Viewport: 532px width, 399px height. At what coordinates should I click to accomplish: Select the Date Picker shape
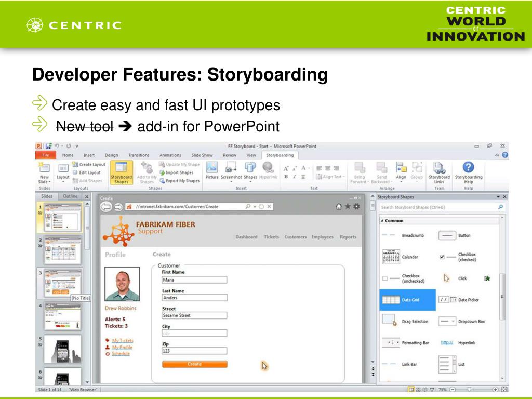click(459, 300)
